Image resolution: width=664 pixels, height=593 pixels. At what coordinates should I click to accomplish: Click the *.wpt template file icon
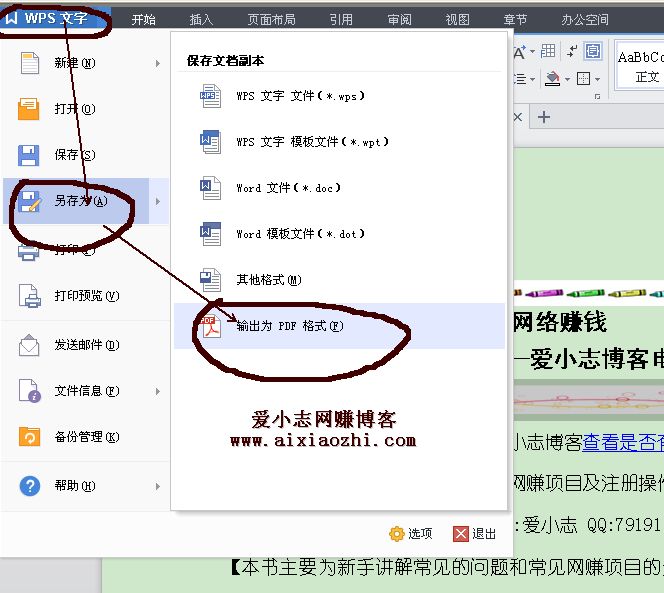click(210, 142)
